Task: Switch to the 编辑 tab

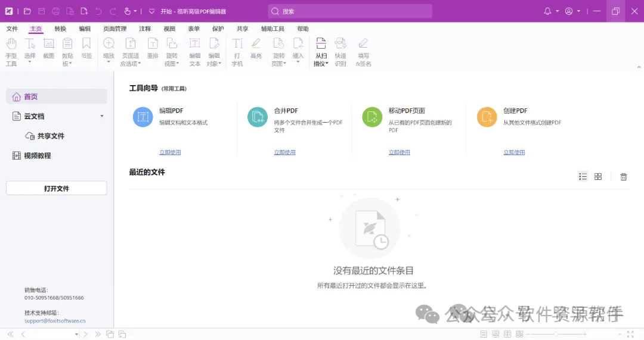Action: [85, 29]
